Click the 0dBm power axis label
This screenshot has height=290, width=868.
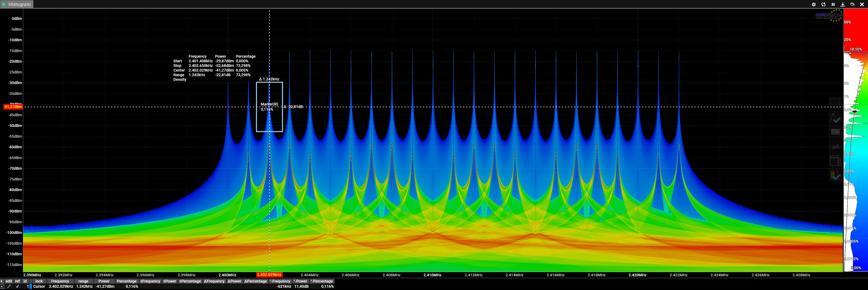17,19
